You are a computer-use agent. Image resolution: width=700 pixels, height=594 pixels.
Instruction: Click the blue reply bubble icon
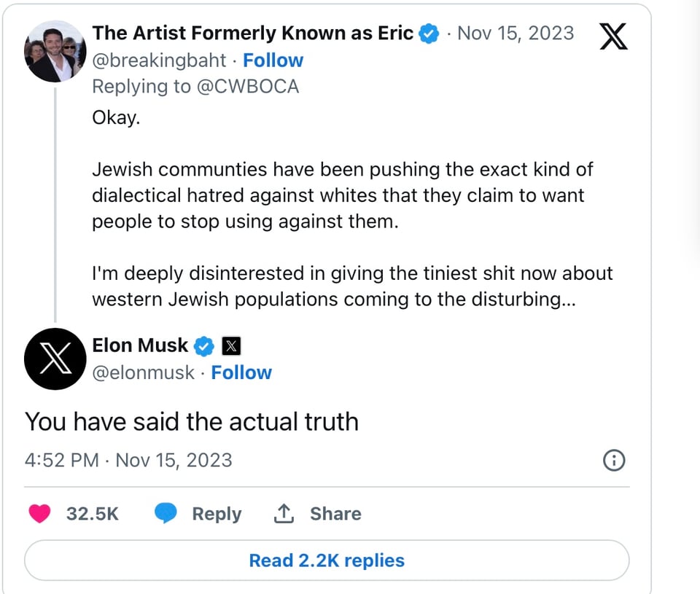click(x=166, y=514)
